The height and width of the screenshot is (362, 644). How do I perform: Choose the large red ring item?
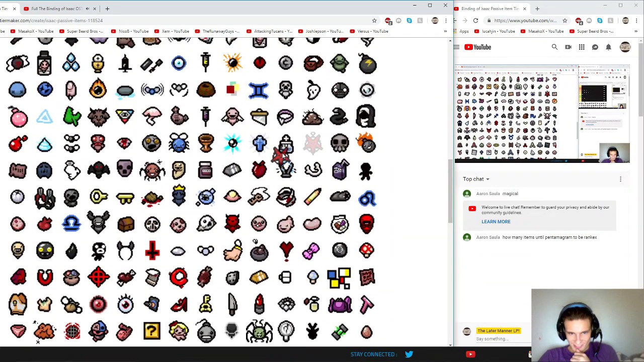pos(179,278)
